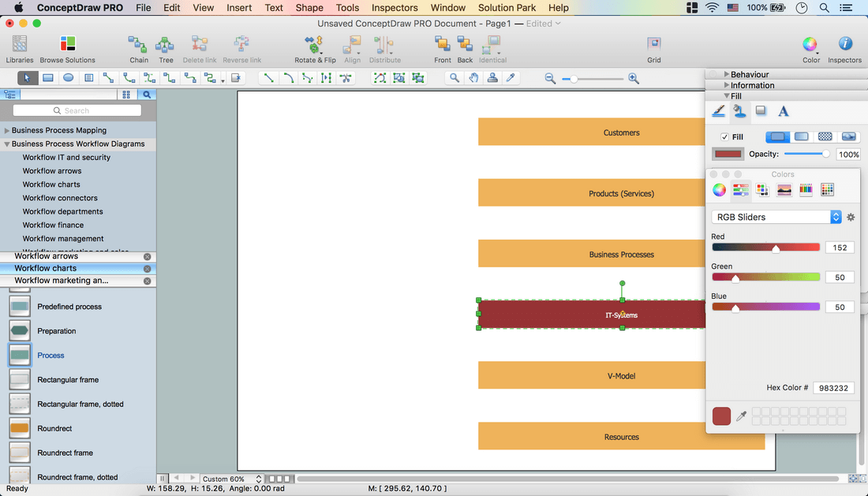Viewport: 868px width, 496px height.
Task: Click the zoom in magnifier
Action: point(634,79)
